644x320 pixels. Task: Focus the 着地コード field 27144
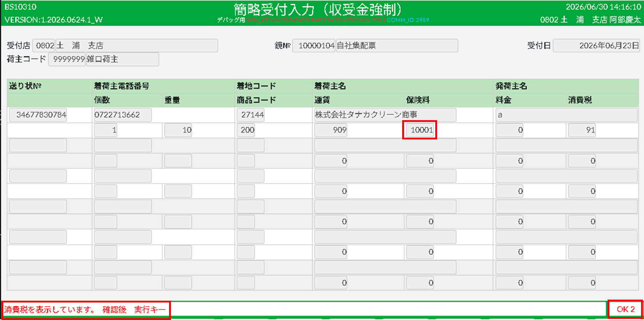click(251, 115)
